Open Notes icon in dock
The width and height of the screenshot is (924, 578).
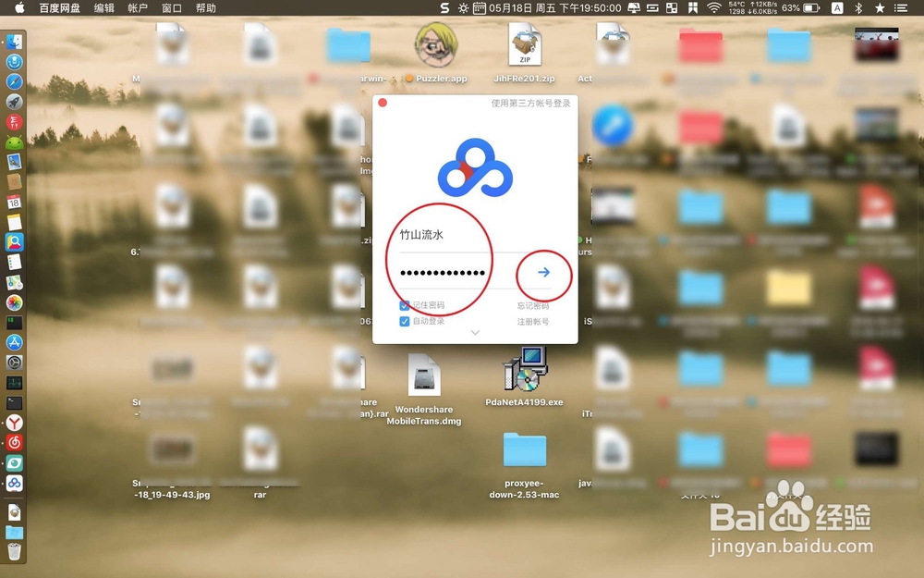[x=14, y=222]
